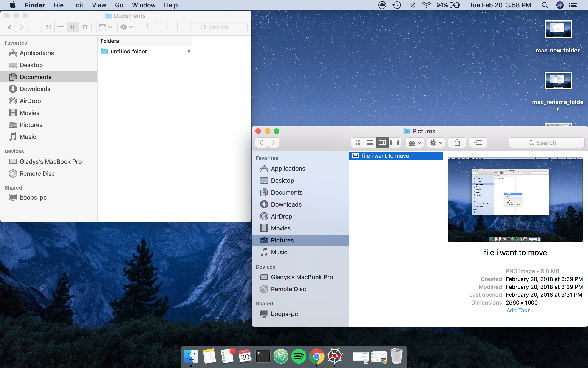Open arrange-by dropdown in Pictures window

(x=415, y=143)
